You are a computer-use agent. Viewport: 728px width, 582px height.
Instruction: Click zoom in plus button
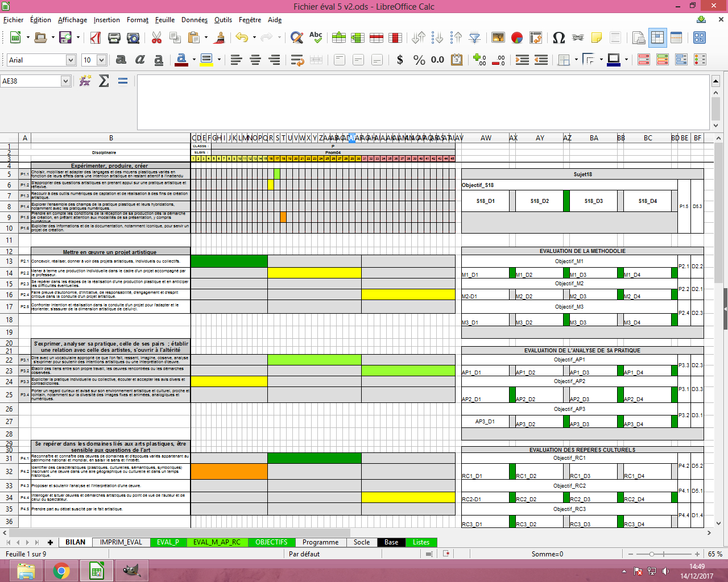(697, 554)
